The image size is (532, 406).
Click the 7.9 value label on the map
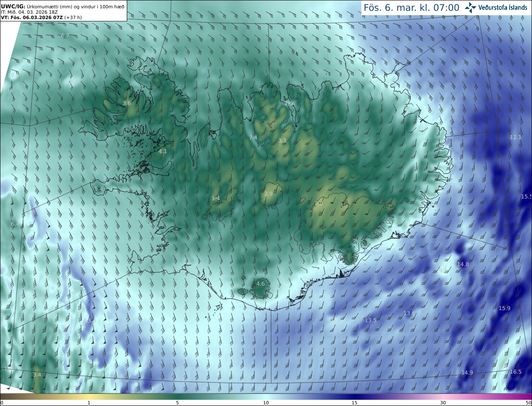(x=288, y=104)
